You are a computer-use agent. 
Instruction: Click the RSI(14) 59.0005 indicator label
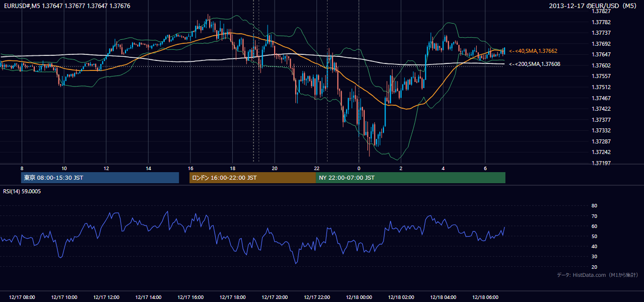(22, 191)
